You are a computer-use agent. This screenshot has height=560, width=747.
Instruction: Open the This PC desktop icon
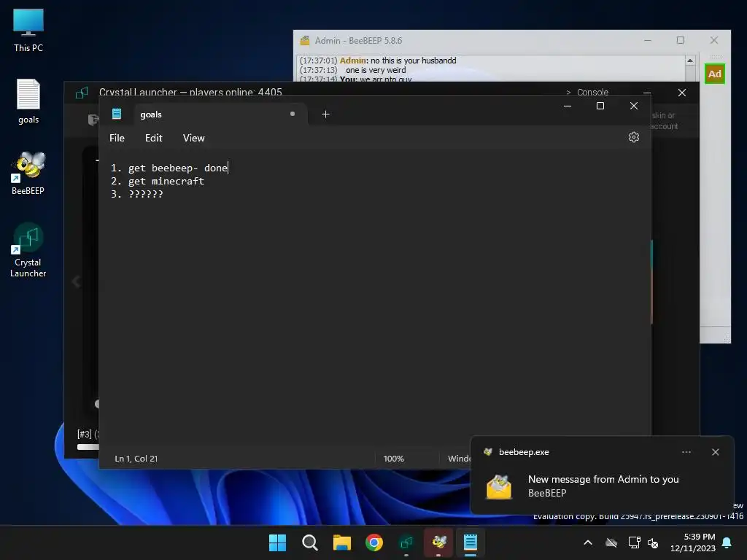[x=28, y=31]
